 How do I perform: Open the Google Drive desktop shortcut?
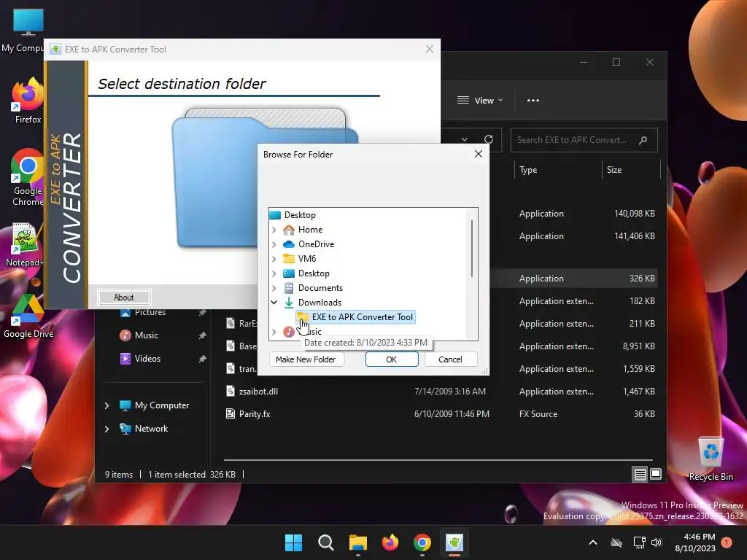[x=28, y=316]
